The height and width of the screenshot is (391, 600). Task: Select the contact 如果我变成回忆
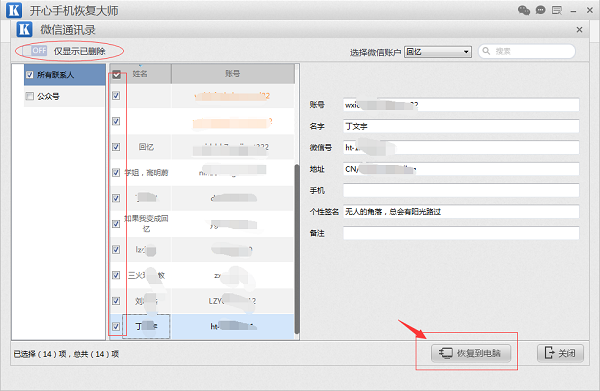coord(146,223)
